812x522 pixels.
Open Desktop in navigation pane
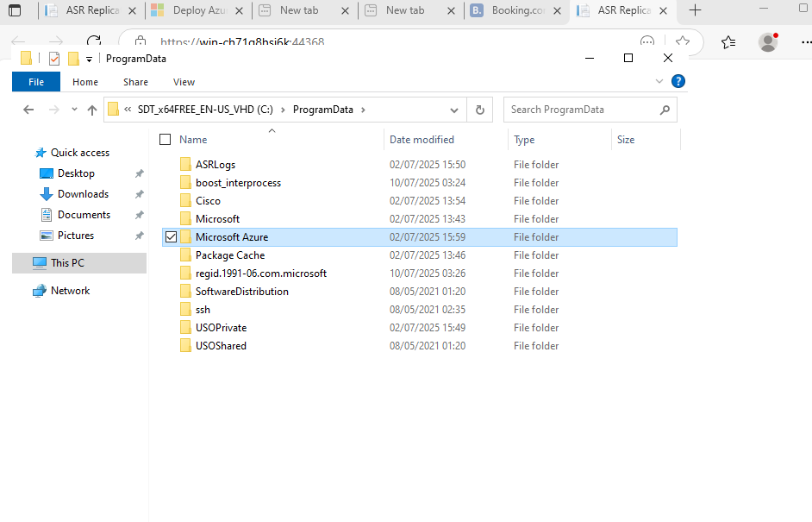[76, 173]
